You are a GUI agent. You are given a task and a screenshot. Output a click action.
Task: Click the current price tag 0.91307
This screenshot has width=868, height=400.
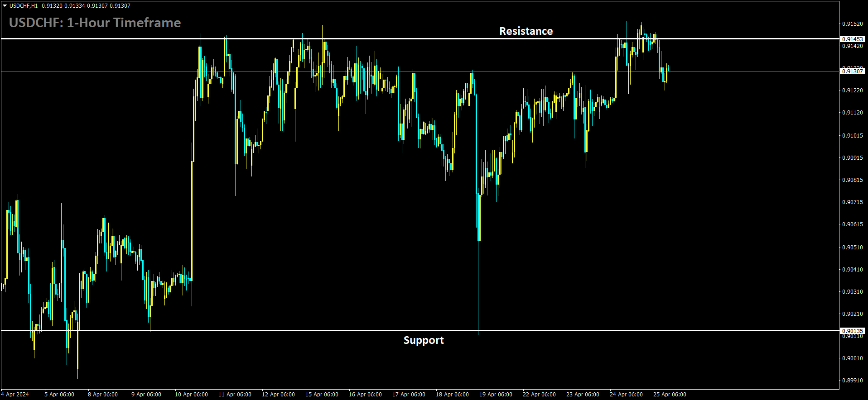(853, 71)
